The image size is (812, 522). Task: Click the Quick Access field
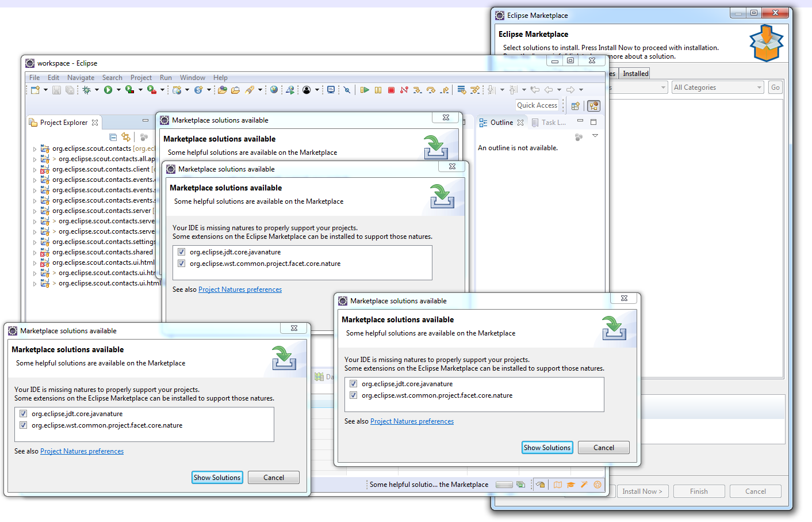click(x=537, y=105)
